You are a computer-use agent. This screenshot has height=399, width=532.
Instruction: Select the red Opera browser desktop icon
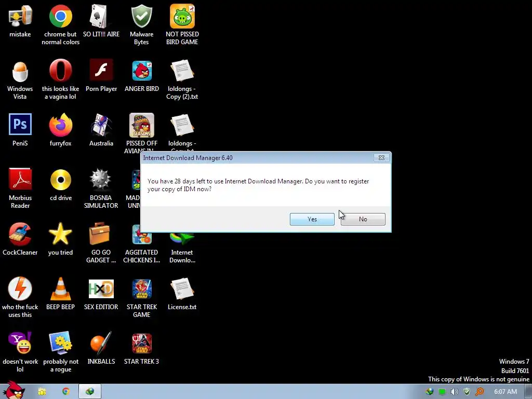click(x=60, y=79)
